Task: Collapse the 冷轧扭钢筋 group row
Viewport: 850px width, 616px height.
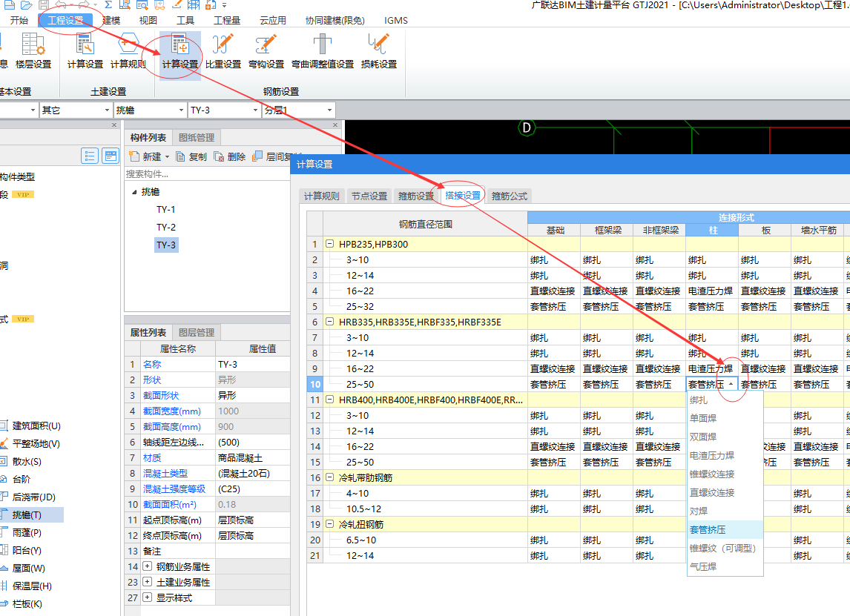Action: tap(329, 524)
